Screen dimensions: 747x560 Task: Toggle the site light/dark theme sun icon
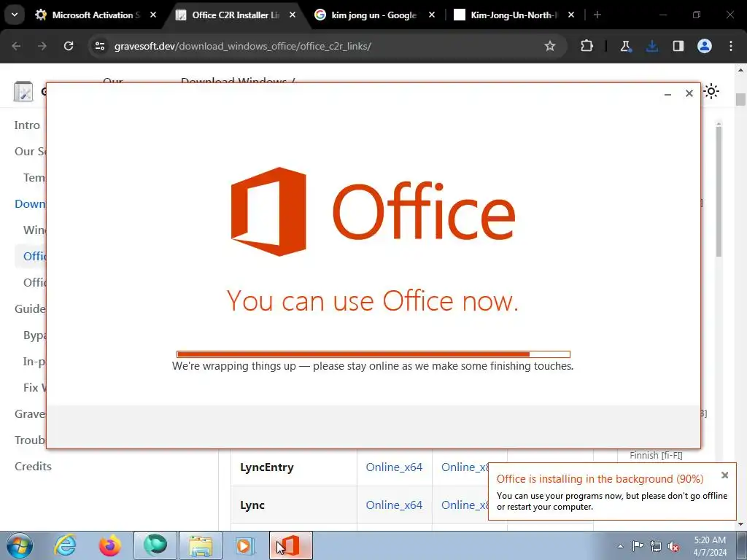[711, 91]
